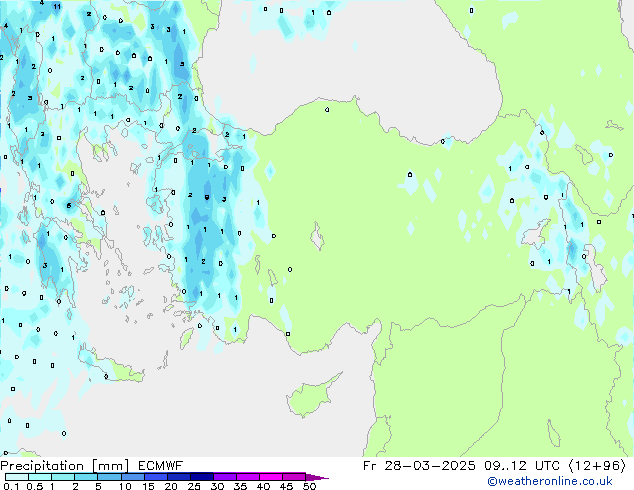
Task: Click the '35' legend scale label
Action: coord(240,486)
